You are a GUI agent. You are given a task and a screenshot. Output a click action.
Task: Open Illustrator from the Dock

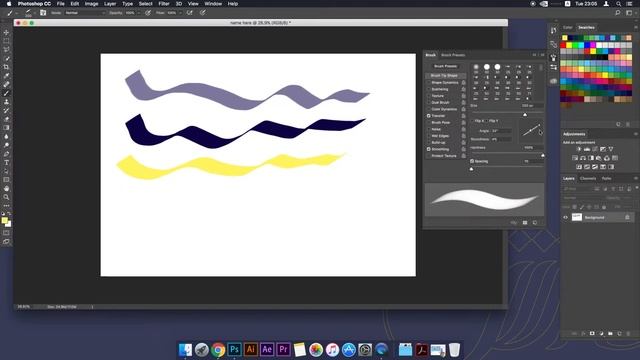[x=251, y=349]
